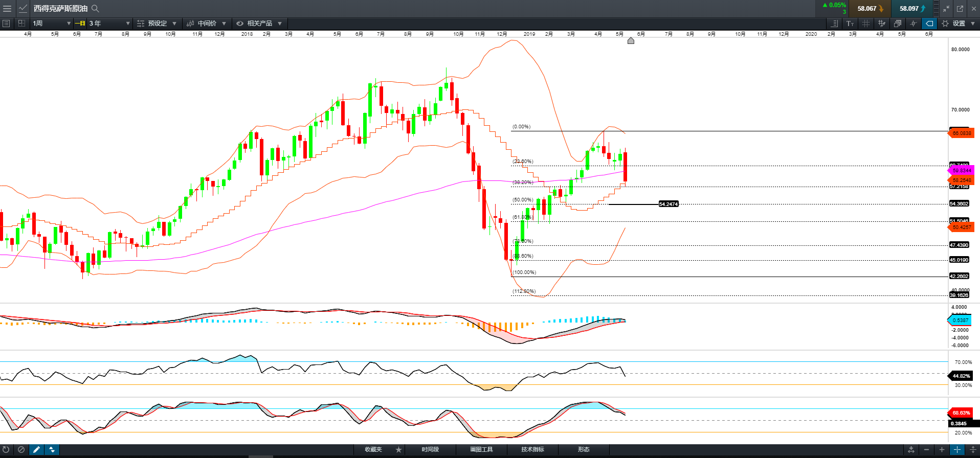Click the 54.2474 price line label

pos(668,204)
